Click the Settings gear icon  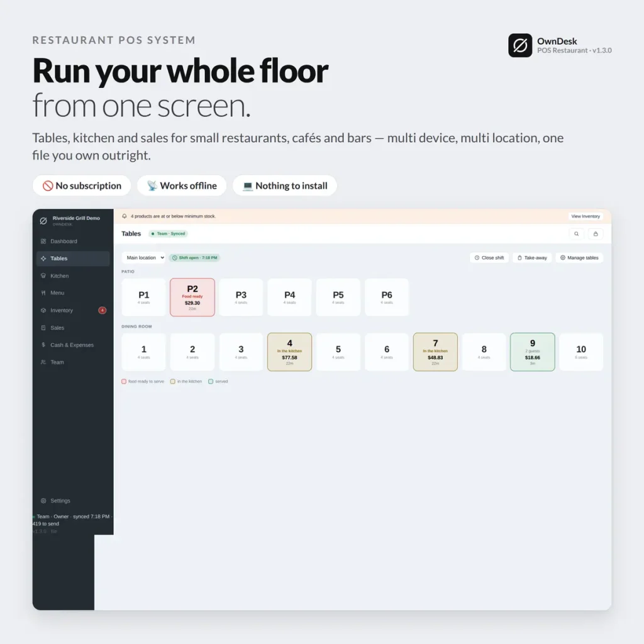(x=43, y=501)
